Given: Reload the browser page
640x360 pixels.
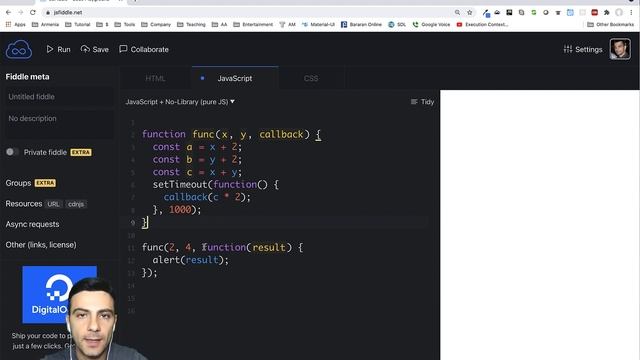Looking at the screenshot, I should (33, 13).
